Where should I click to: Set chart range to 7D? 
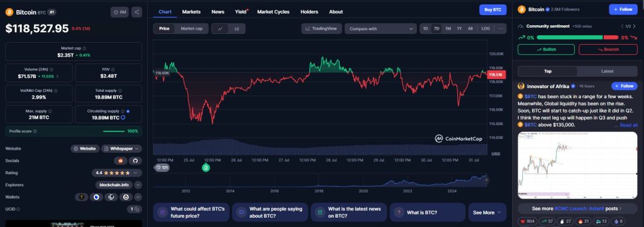point(436,29)
